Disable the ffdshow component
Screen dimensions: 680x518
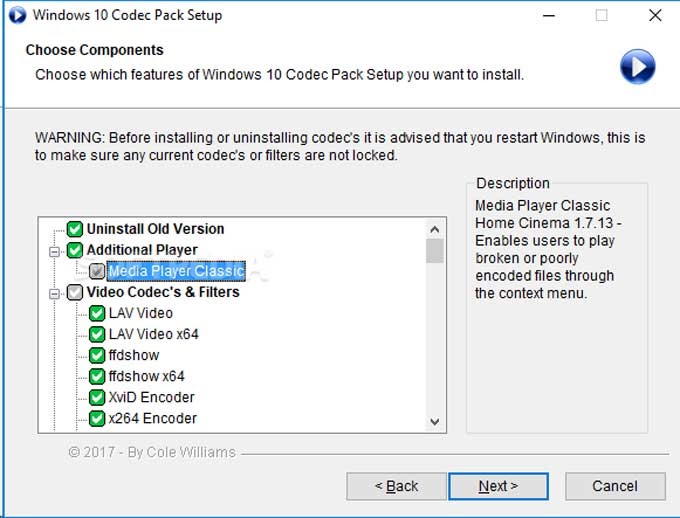pyautogui.click(x=97, y=355)
